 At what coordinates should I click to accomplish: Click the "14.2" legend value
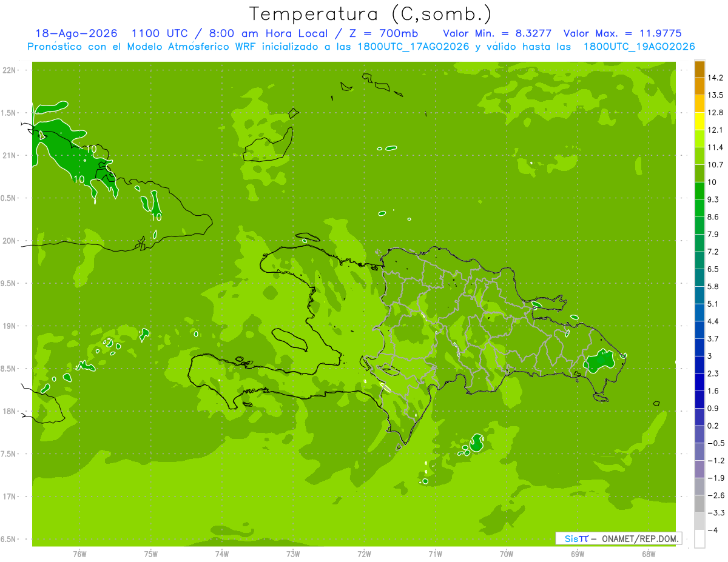coord(715,78)
